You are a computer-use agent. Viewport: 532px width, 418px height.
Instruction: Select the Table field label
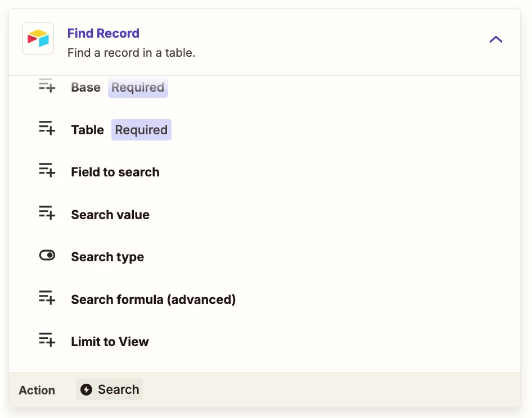[88, 130]
